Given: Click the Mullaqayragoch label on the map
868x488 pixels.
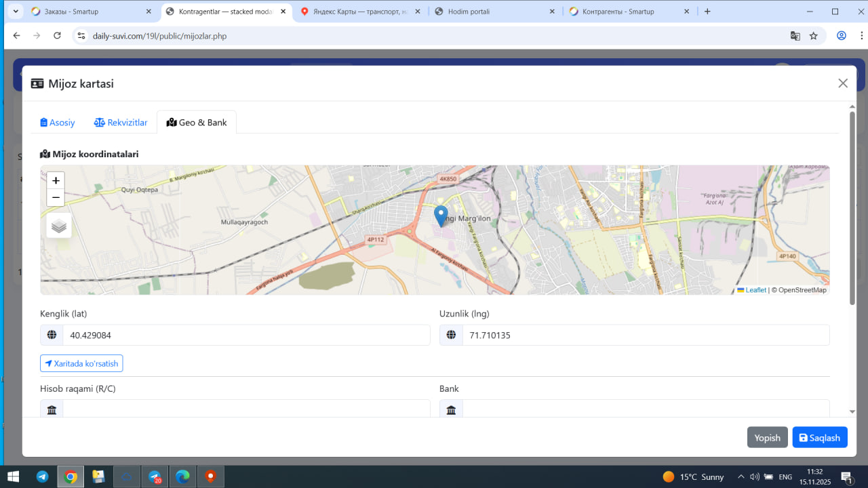Looking at the screenshot, I should pos(245,222).
